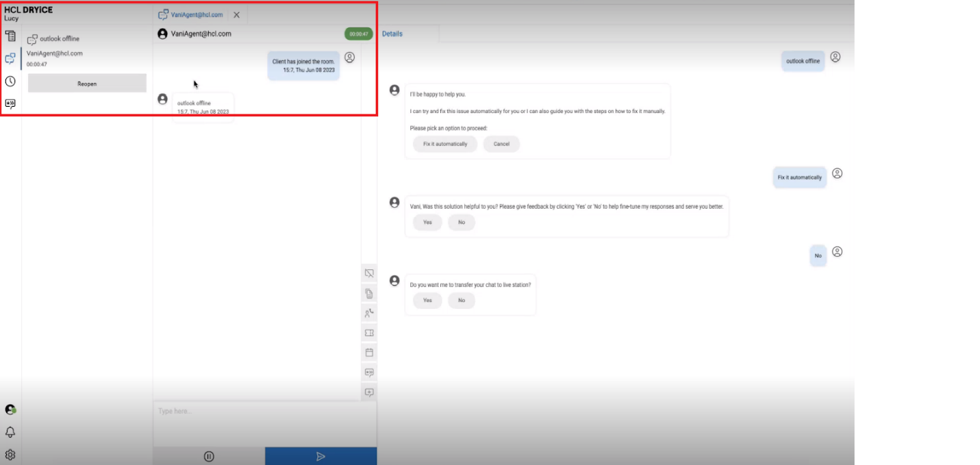This screenshot has width=980, height=465.
Task: Click outlook offline bubble in Details panel
Action: coord(803,61)
